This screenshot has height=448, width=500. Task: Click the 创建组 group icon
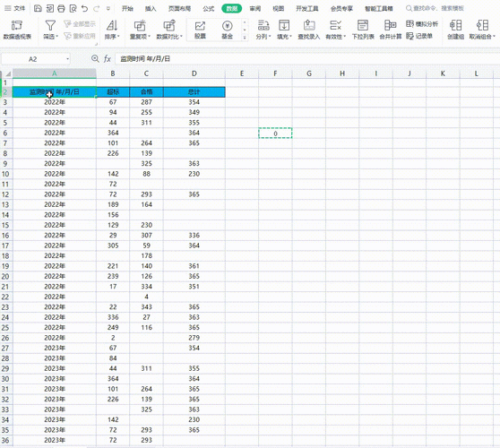tap(455, 25)
